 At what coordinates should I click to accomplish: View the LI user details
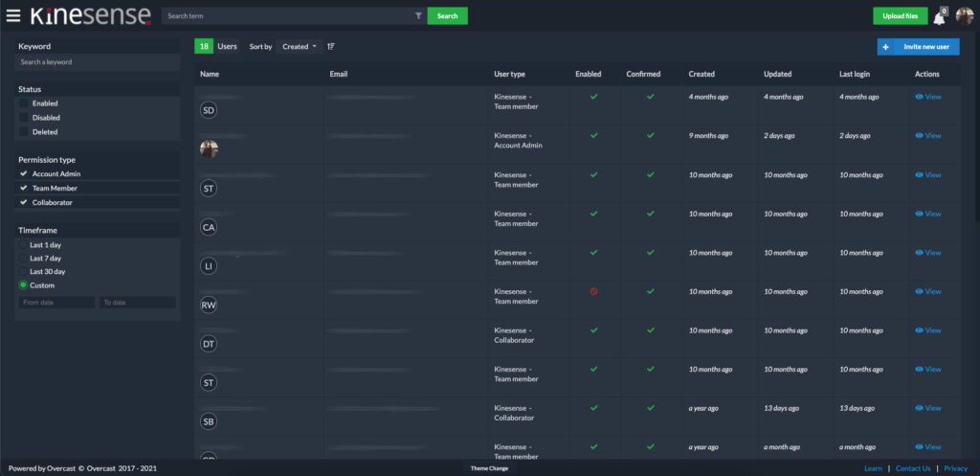(928, 253)
